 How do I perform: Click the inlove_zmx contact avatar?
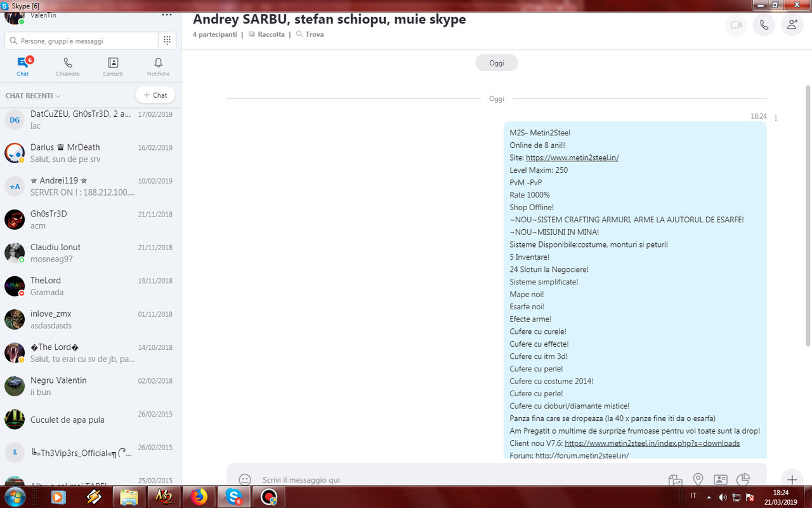pos(15,319)
